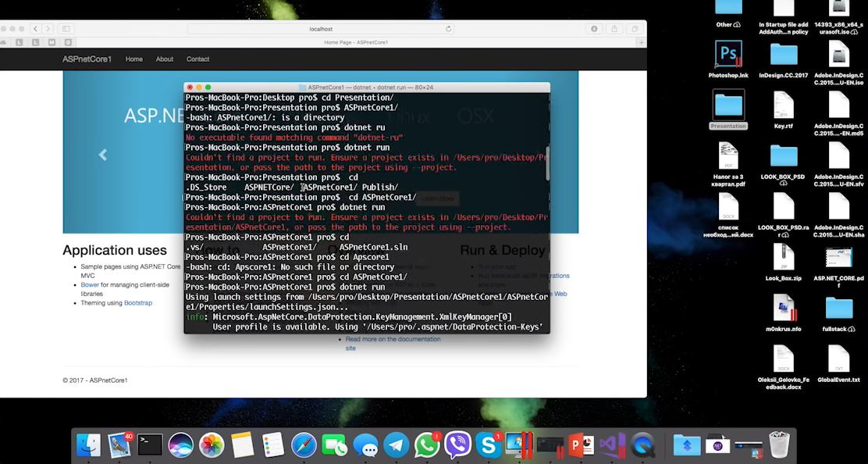Click the localhost address field
The height and width of the screenshot is (464, 868).
(321, 29)
